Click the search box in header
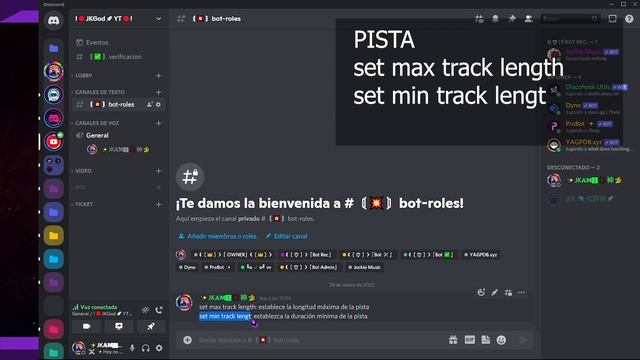640x360 pixels. (x=570, y=19)
